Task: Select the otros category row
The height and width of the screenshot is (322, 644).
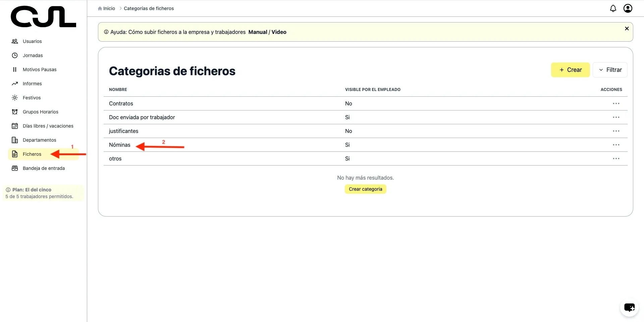Action: [x=115, y=158]
